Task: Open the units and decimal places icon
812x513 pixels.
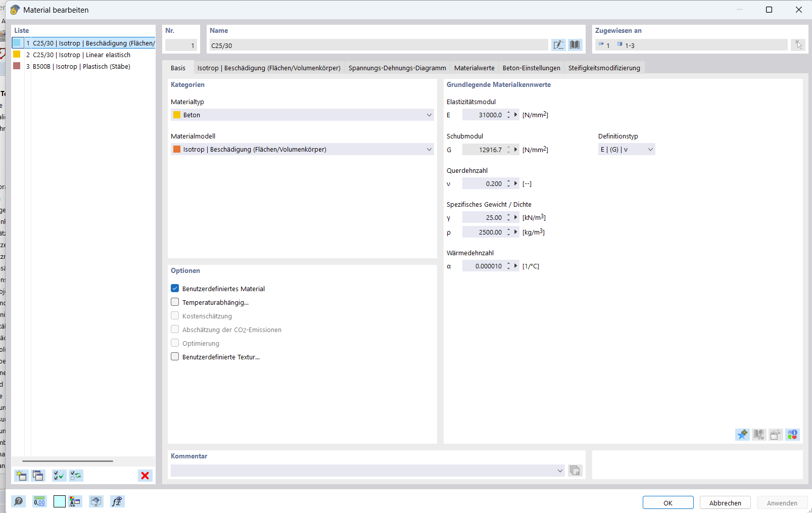Action: click(39, 501)
